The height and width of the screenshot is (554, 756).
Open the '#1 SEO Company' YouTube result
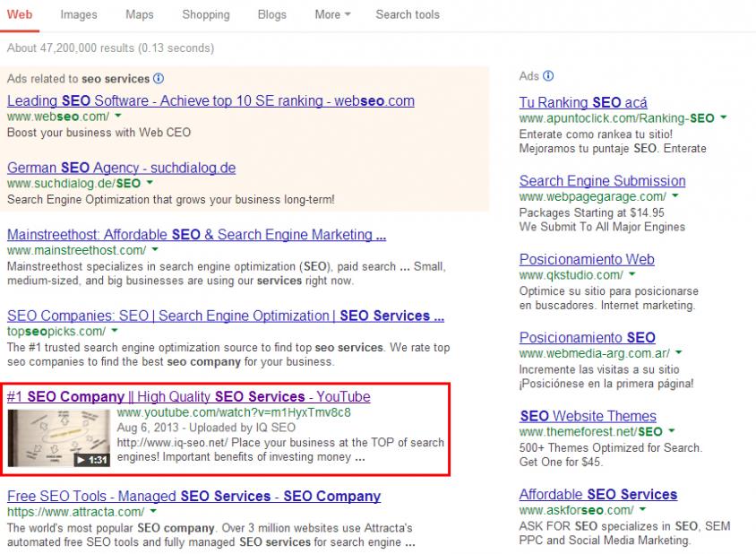(x=188, y=396)
